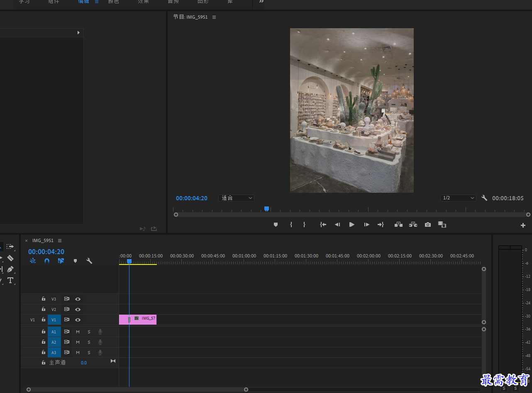Screen dimensions: 532x393
Task: Toggle V1 source patching
Action: pyautogui.click(x=33, y=320)
